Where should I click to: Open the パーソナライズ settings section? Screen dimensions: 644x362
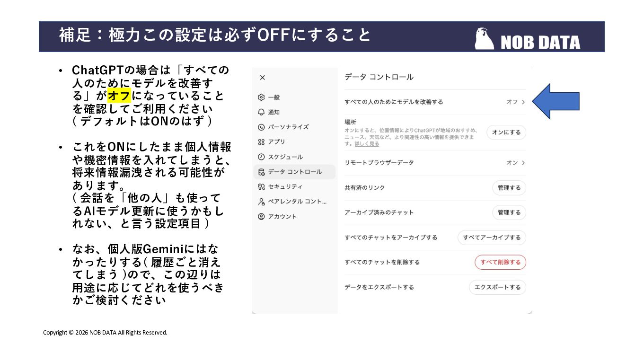294,127
